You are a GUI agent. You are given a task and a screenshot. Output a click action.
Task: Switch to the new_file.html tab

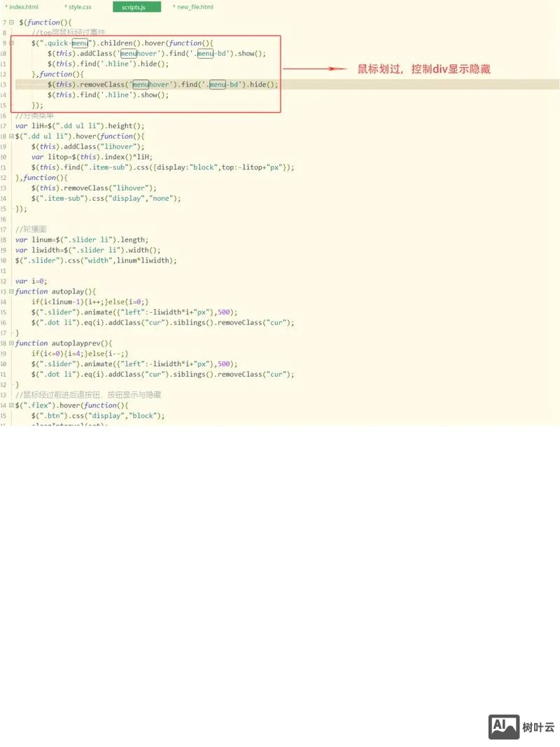point(193,7)
